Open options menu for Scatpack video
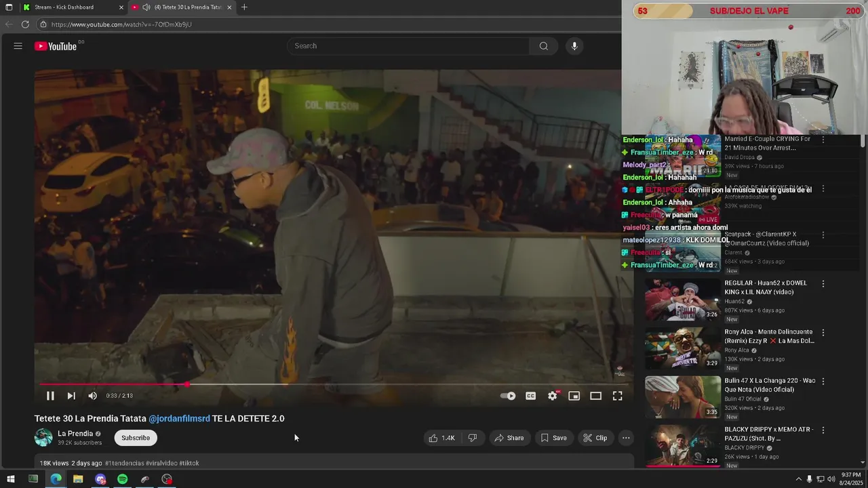The height and width of the screenshot is (488, 868). [823, 235]
